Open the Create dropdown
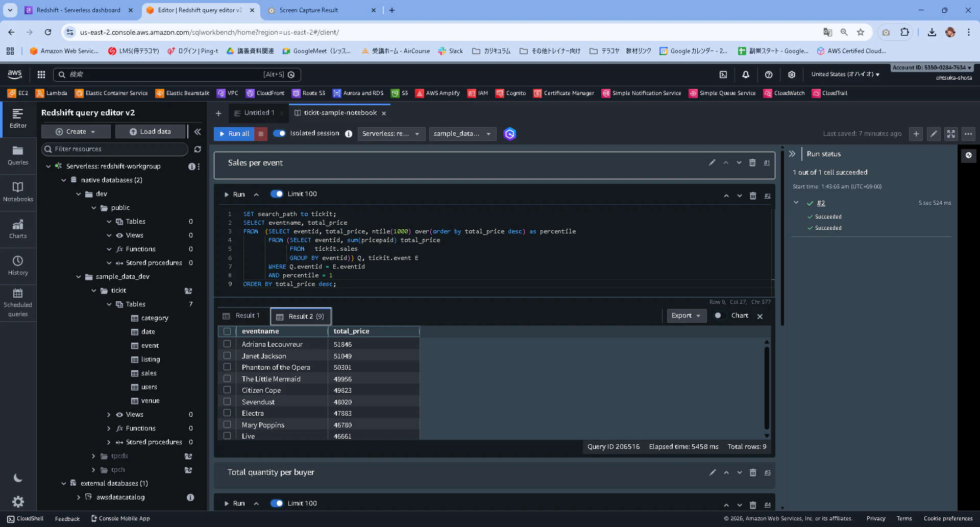The image size is (980, 527). coord(76,132)
